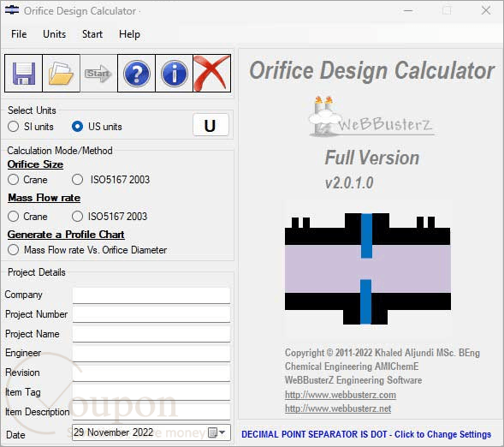Click the Revision input field

tap(151, 373)
